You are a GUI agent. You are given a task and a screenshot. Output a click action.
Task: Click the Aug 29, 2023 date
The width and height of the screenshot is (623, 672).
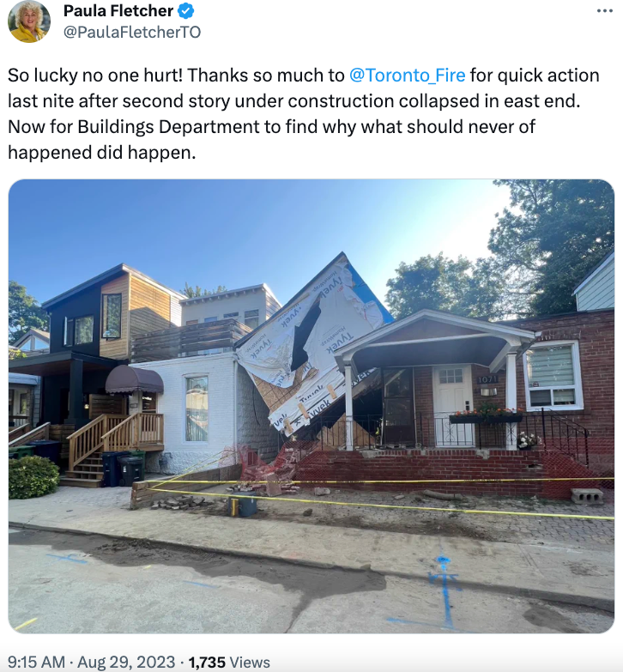[126, 662]
